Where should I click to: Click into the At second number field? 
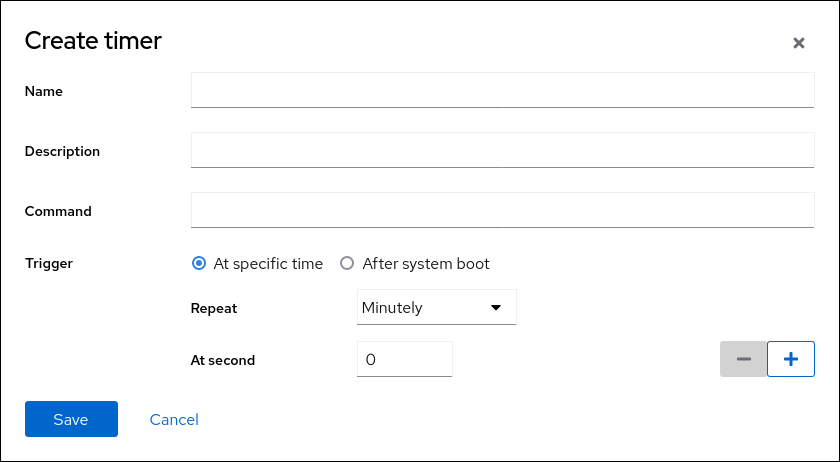click(404, 360)
